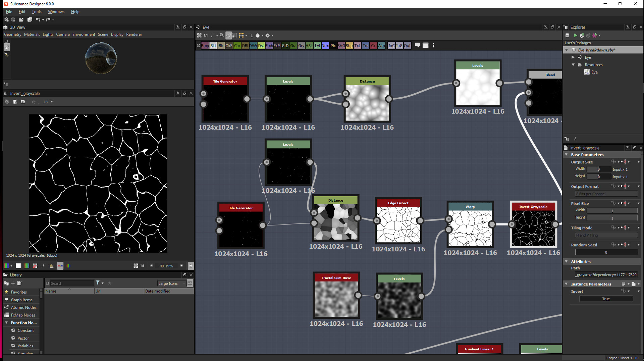Viewport: 644px width, 361px height.
Task: Zoom out with minus button in 2D view
Action: point(152,266)
